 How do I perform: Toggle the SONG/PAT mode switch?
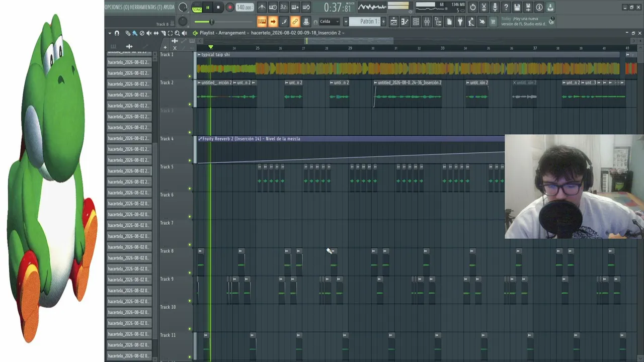click(197, 8)
